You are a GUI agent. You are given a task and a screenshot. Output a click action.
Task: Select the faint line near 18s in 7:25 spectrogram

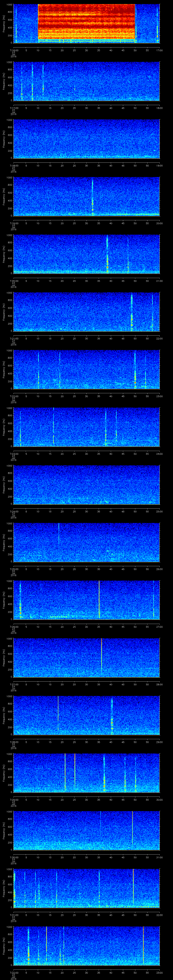pos(59,534)
